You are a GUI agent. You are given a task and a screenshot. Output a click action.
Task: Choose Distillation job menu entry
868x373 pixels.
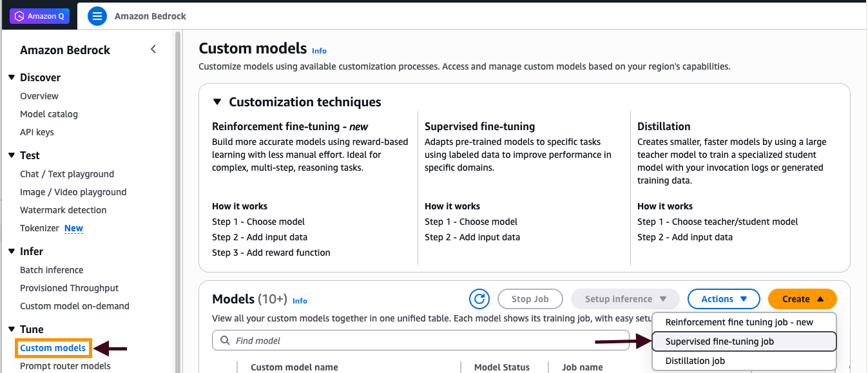695,361
